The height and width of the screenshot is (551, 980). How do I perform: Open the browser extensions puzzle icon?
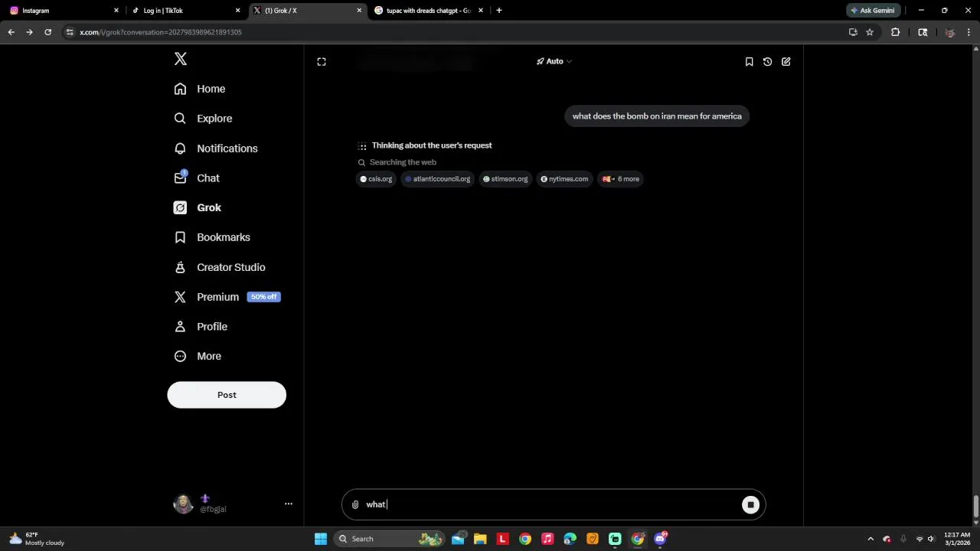pos(895,32)
